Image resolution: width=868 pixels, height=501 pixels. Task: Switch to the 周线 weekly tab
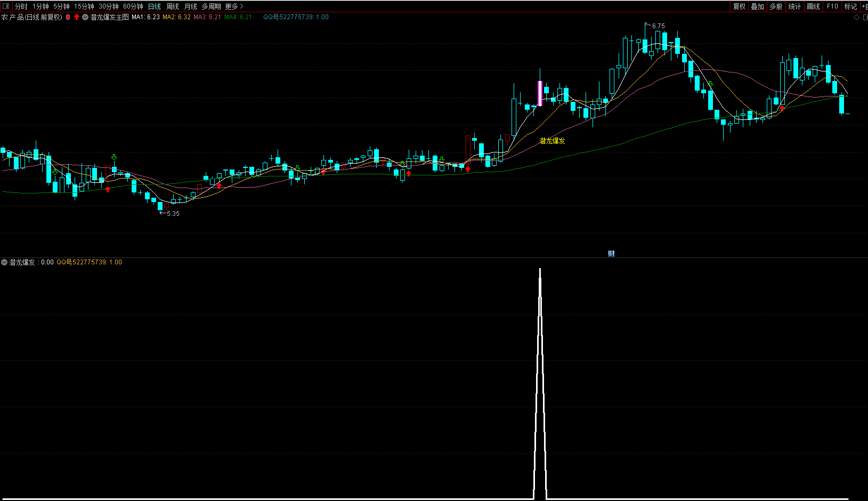point(173,6)
